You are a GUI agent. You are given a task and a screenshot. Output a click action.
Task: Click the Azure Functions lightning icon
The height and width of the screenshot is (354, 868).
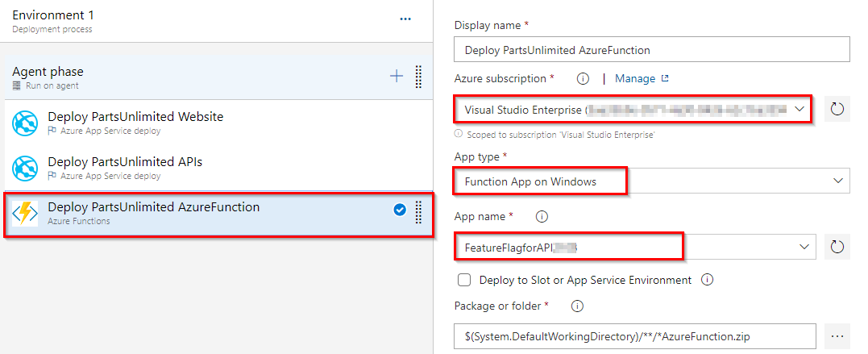pyautogui.click(x=26, y=213)
